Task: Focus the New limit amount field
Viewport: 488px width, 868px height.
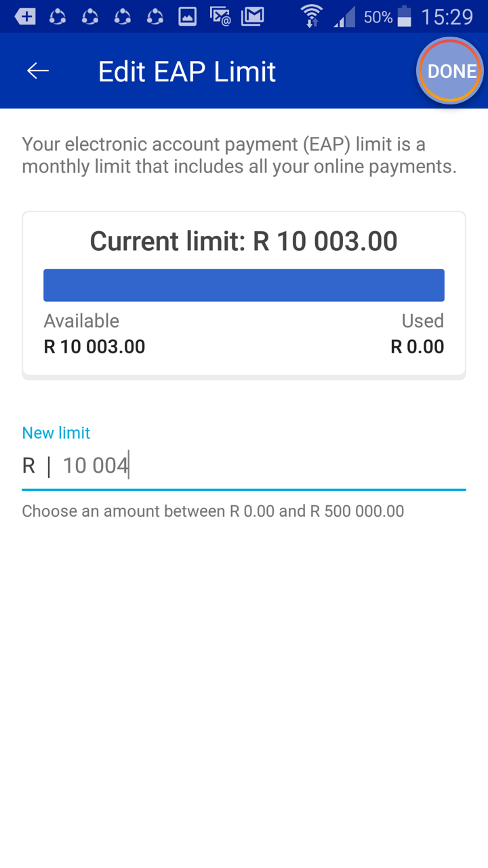Action: (x=244, y=466)
